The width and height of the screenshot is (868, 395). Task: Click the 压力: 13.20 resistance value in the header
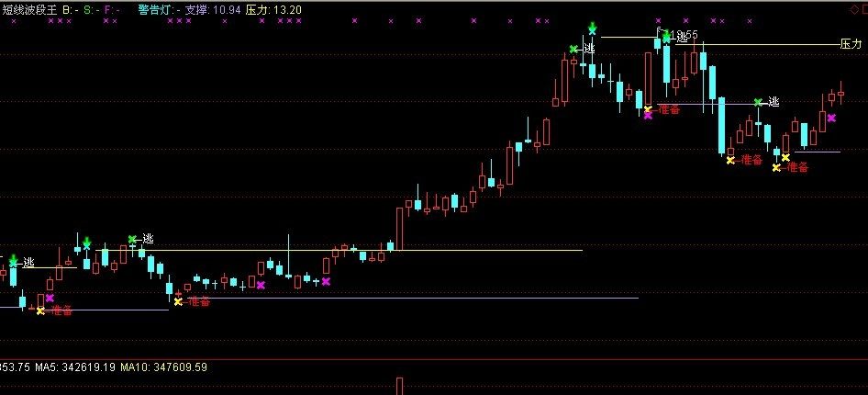point(273,9)
